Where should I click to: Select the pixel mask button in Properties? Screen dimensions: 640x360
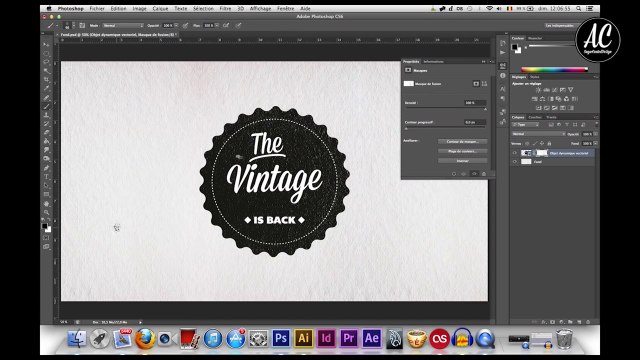pyautogui.click(x=476, y=84)
